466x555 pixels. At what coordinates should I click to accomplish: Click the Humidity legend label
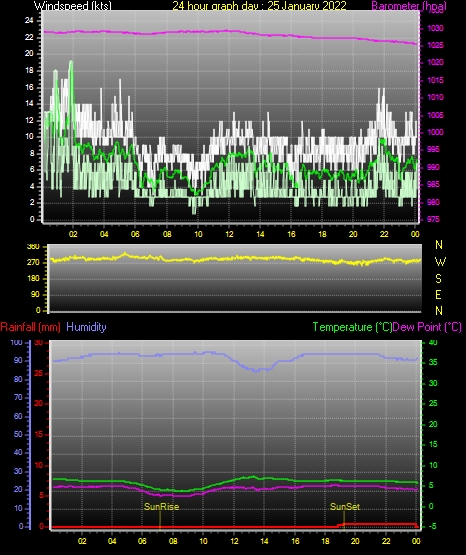coord(86,327)
